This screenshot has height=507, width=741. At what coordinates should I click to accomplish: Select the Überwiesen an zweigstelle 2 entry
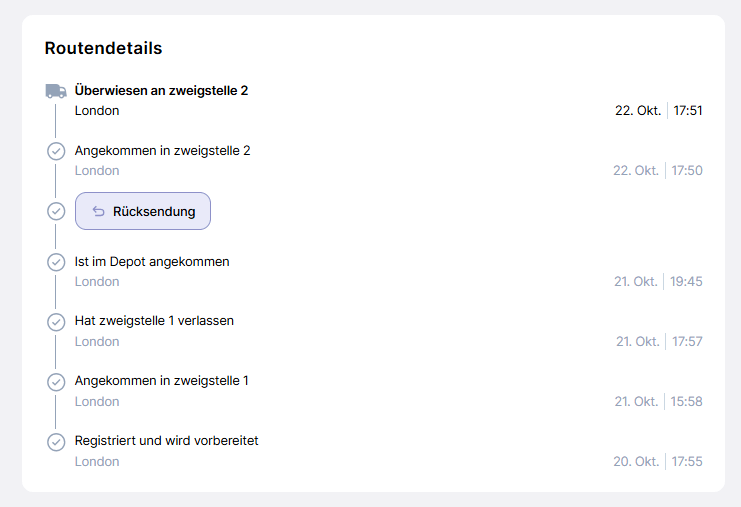(x=161, y=90)
